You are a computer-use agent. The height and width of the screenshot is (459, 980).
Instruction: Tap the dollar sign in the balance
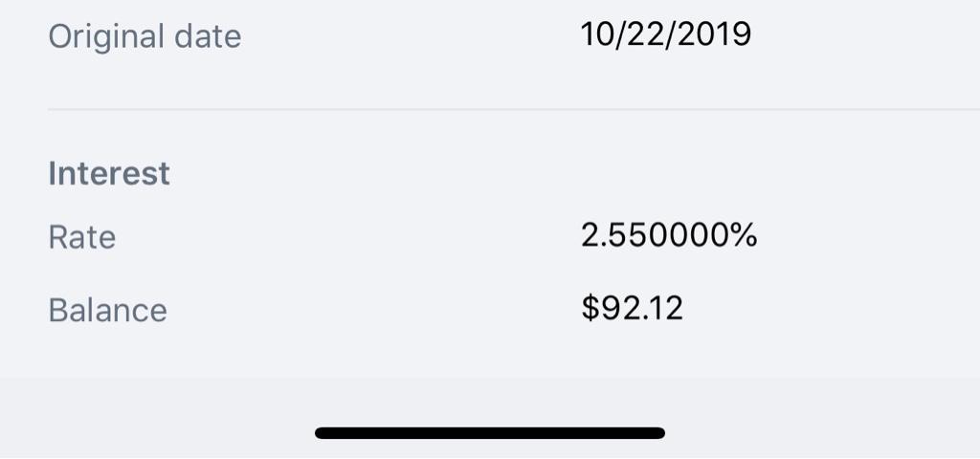coord(590,308)
